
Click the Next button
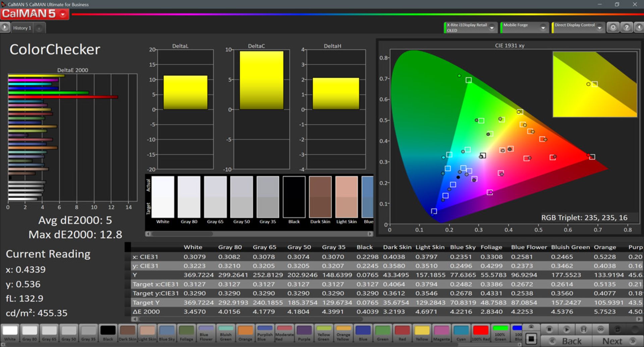pyautogui.click(x=612, y=341)
